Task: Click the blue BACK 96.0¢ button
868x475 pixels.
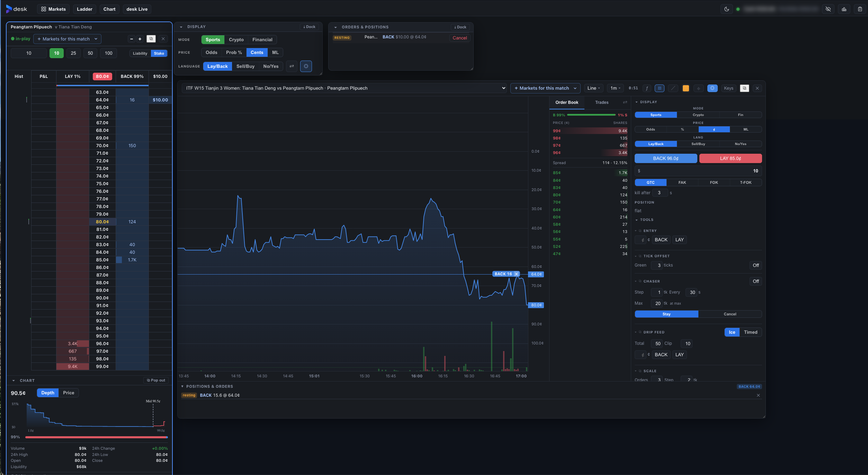Action: [665, 158]
